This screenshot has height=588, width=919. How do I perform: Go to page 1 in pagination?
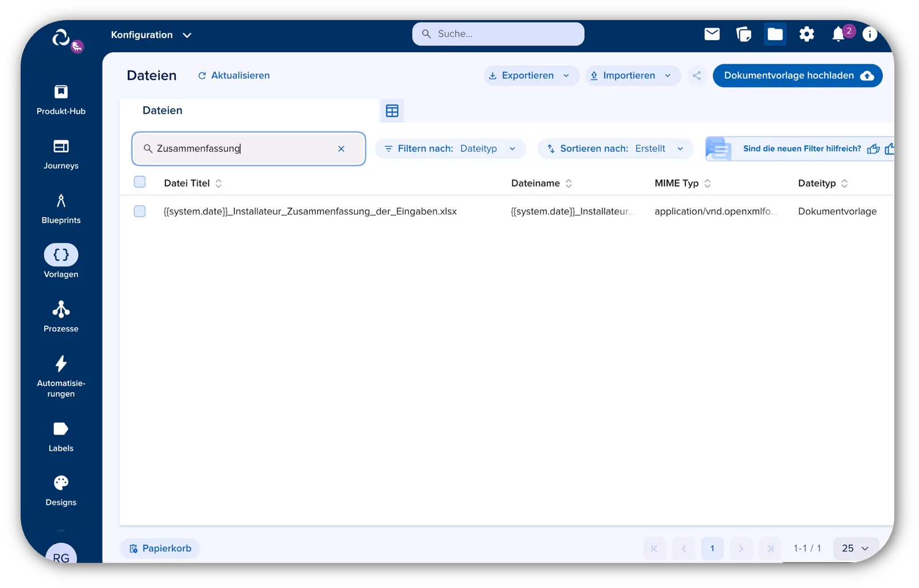[712, 548]
